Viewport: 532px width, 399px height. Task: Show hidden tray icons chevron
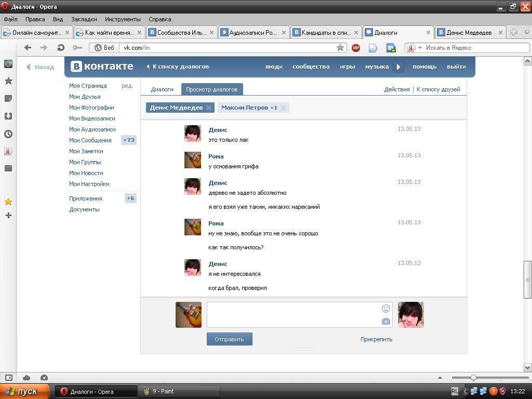click(465, 392)
